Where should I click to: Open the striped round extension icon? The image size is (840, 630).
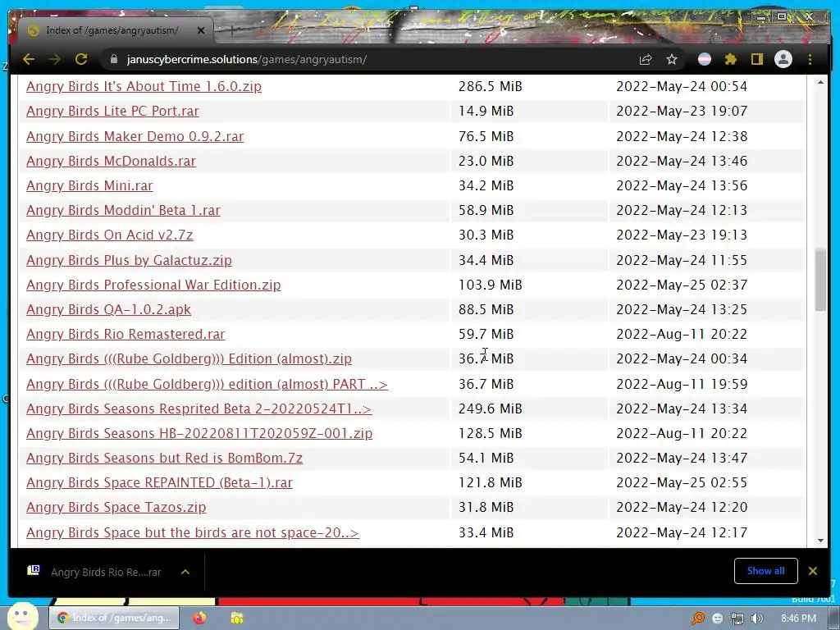pos(705,59)
